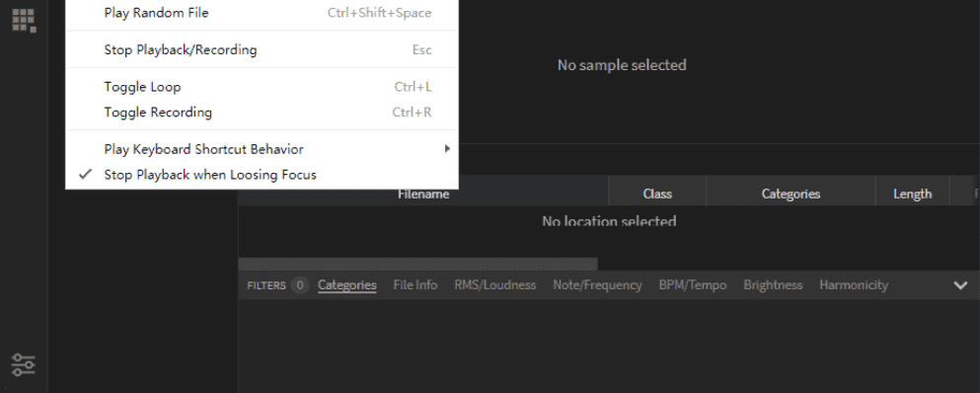980x393 pixels.
Task: Open the grid view icon in the sidebar
Action: (x=24, y=20)
